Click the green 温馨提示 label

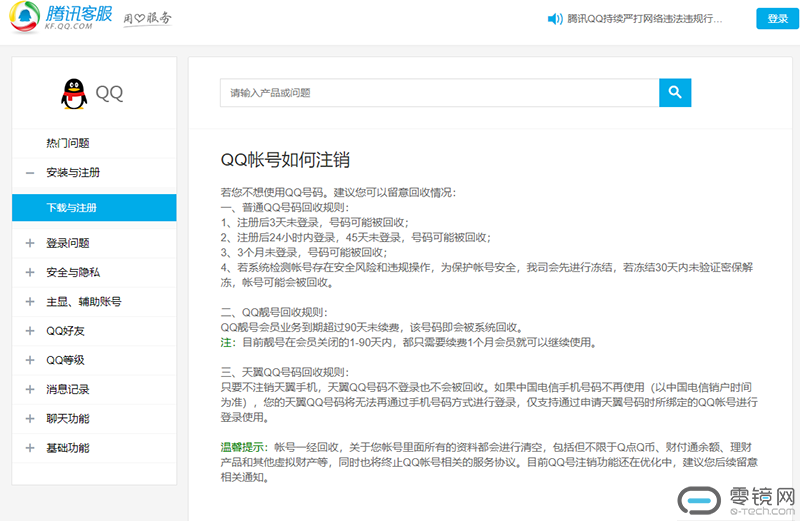pos(243,447)
